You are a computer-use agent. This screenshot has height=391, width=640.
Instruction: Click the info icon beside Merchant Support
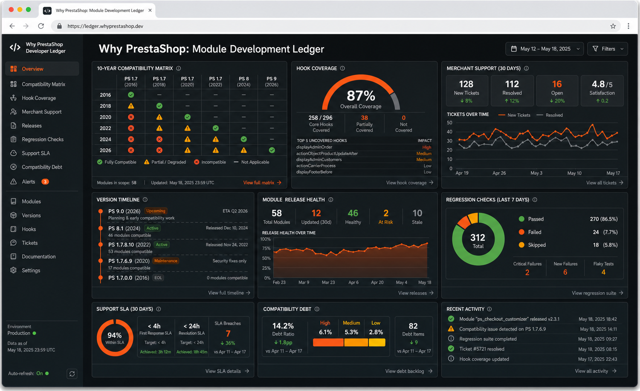[527, 68]
